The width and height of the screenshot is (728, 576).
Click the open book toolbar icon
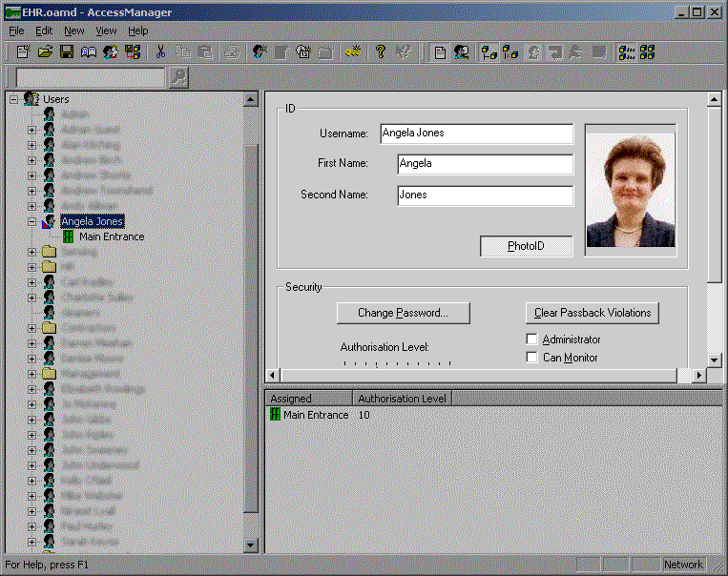coord(89,52)
